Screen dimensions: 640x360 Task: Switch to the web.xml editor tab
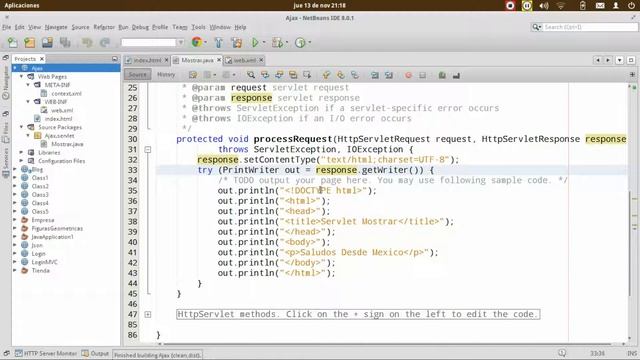[244, 60]
